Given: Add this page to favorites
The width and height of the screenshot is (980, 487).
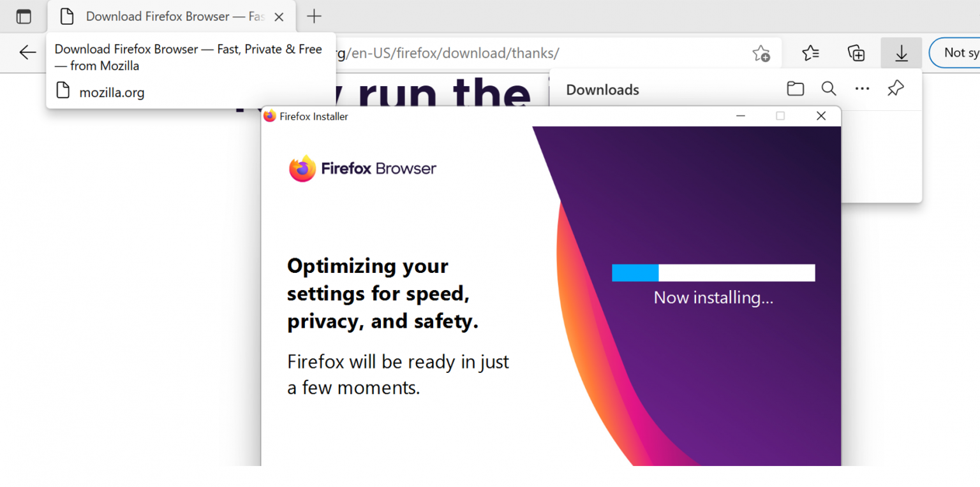Looking at the screenshot, I should [x=761, y=54].
